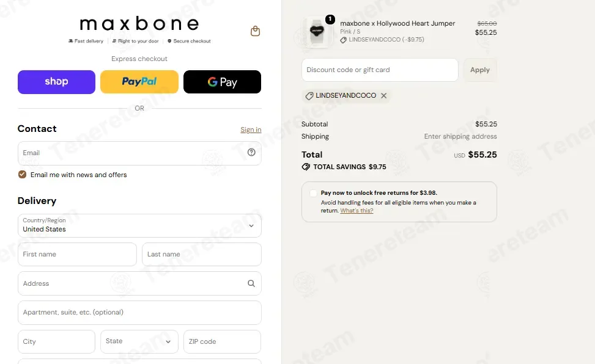The image size is (595, 364).
Task: Click the Hollywood Heart Jumper product thumbnail
Action: pos(317,32)
